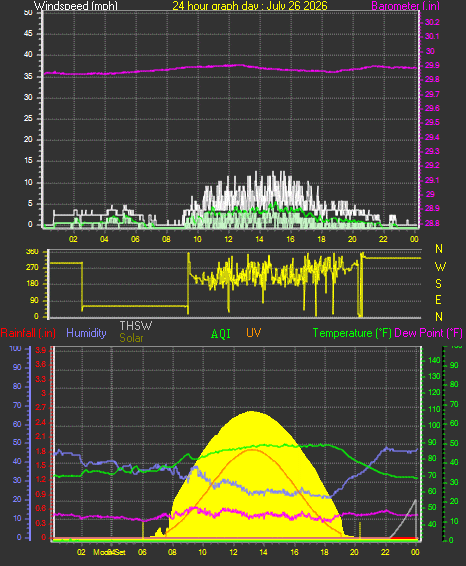
Task: Click the 270 wind direction axis value
Action: pos(32,267)
